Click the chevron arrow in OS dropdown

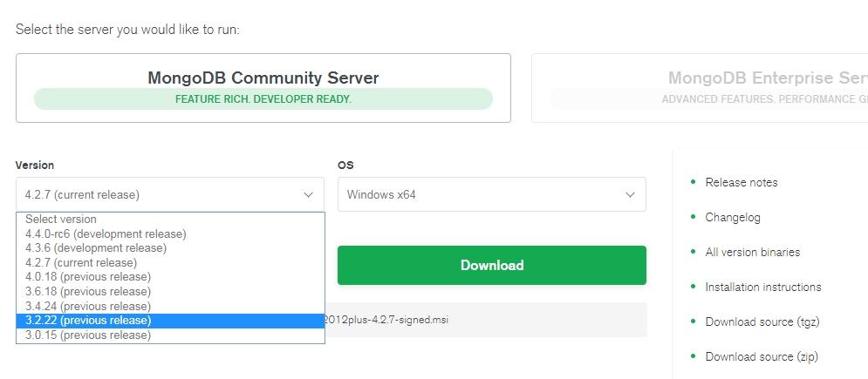[630, 194]
